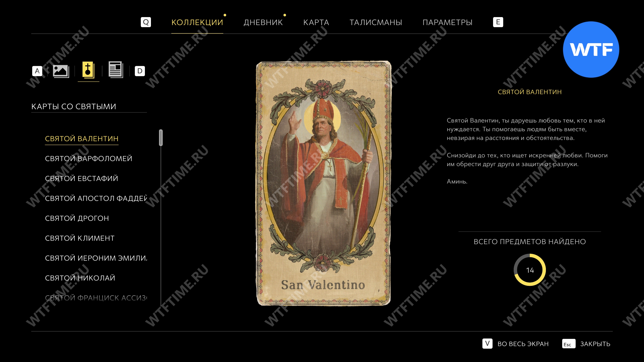Go to the ТАЛИСМАНЫ tab
This screenshot has height=362, width=644.
pos(376,22)
